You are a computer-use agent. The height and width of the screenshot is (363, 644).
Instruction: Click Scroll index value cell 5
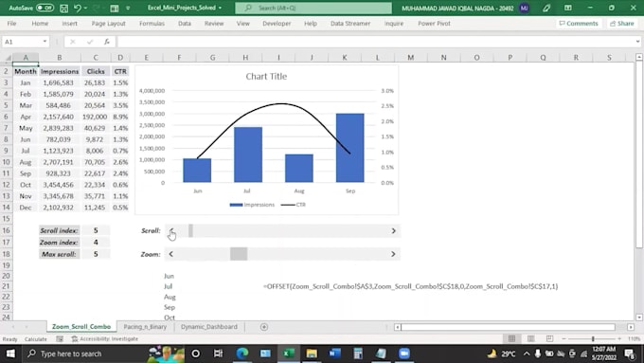click(96, 230)
